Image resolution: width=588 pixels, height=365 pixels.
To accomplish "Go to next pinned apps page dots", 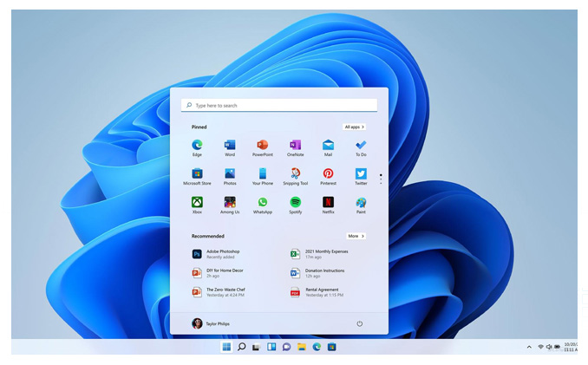I will pos(381,179).
